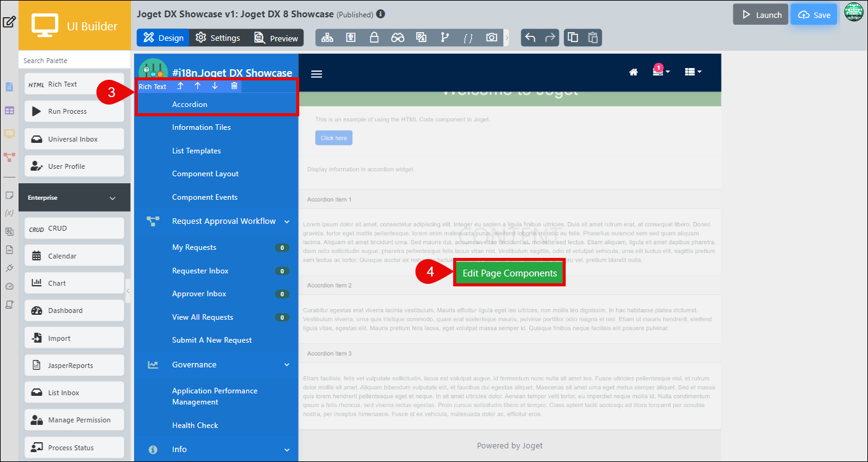Collapse the palette panel side handle
This screenshot has width=868, height=462.
[x=128, y=290]
